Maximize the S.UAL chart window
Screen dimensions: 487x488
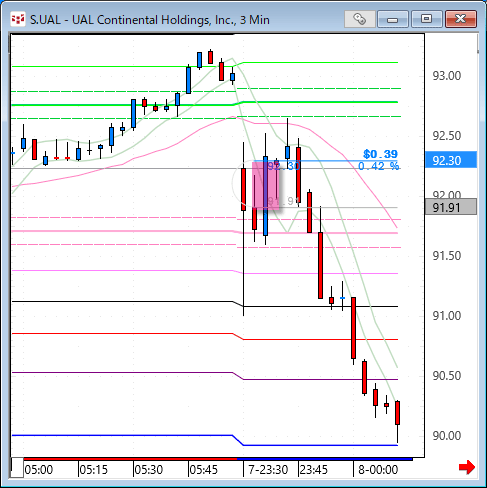[x=427, y=19]
